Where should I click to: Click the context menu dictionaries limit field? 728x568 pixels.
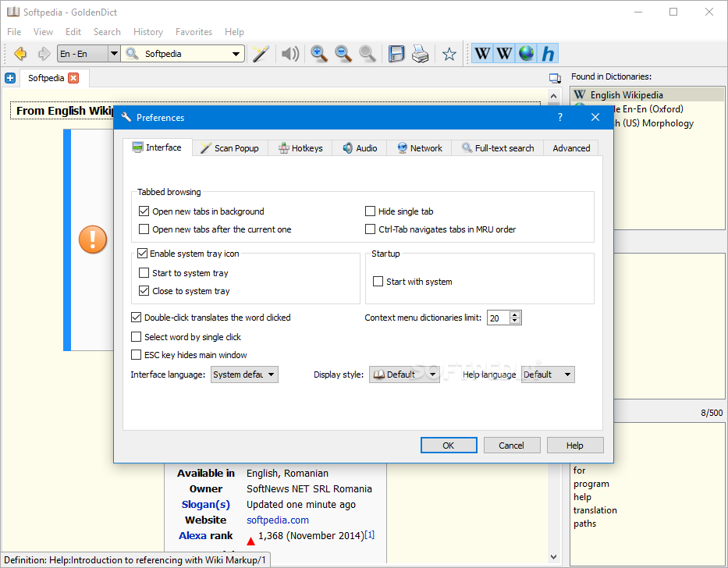click(x=498, y=318)
